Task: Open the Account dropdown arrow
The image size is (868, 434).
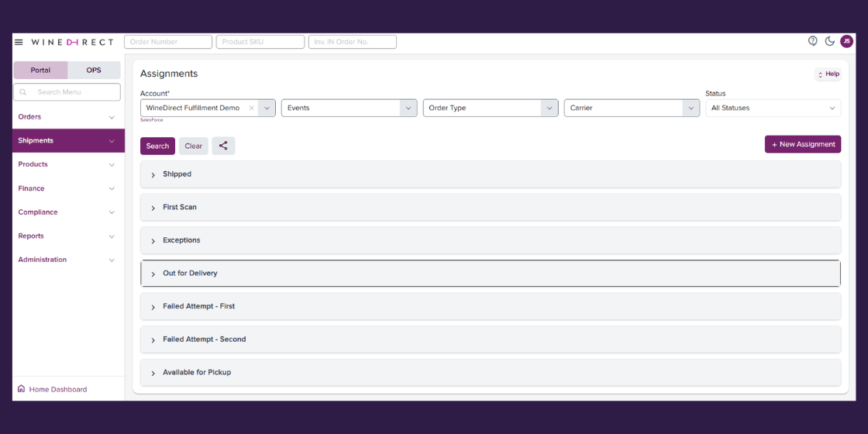Action: click(x=267, y=108)
